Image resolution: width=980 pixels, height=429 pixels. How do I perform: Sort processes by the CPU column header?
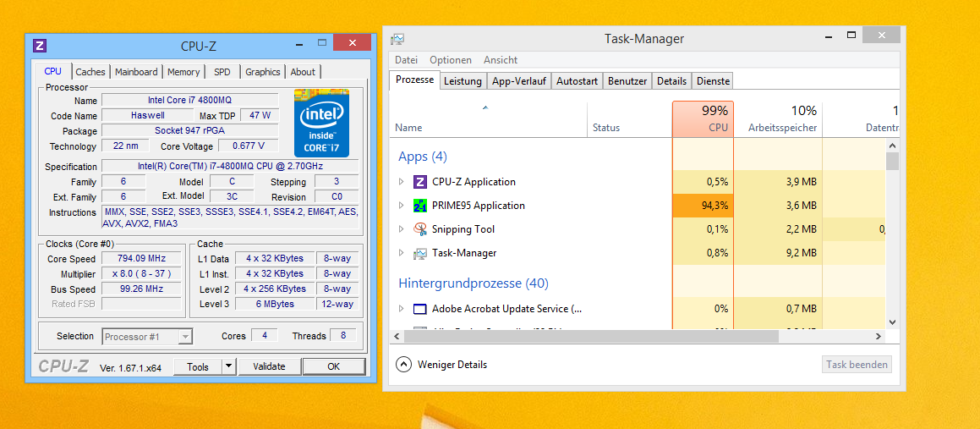coord(704,119)
